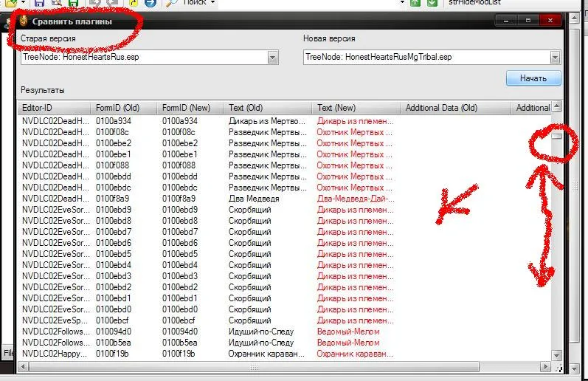
Task: Minimize the Сравнить плагины window
Action: click(506, 21)
